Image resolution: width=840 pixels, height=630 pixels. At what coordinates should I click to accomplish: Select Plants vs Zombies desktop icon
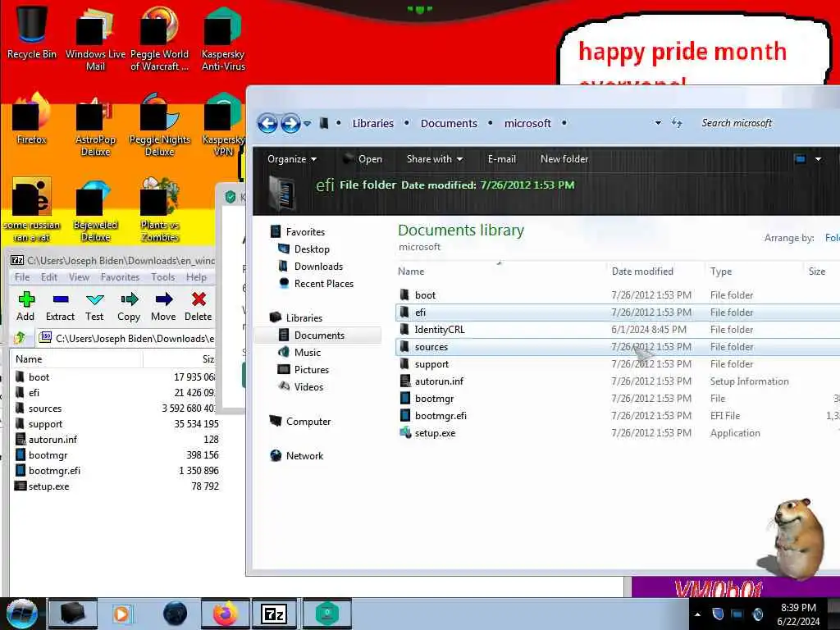(x=159, y=210)
